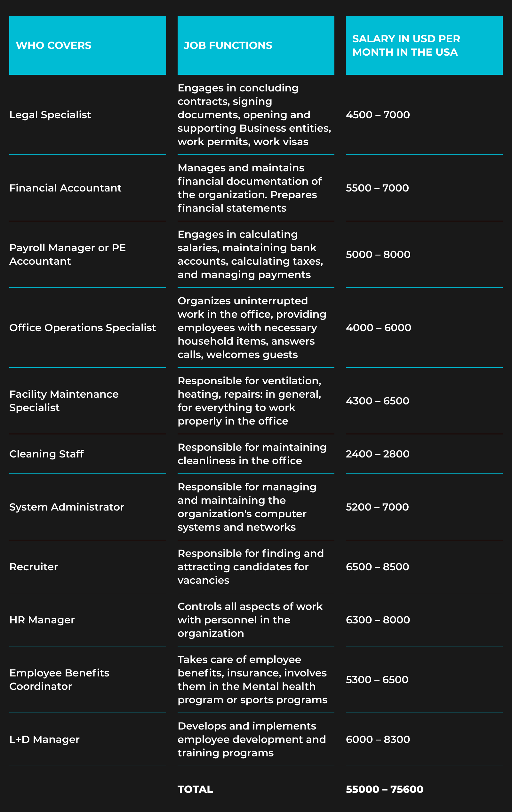
Task: Select the Financial Accountant row label
Action: [x=65, y=188]
